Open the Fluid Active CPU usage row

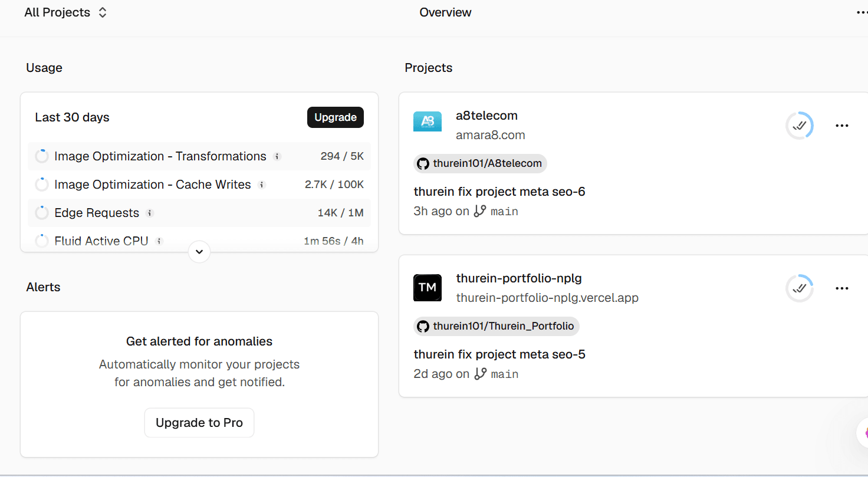click(x=199, y=241)
